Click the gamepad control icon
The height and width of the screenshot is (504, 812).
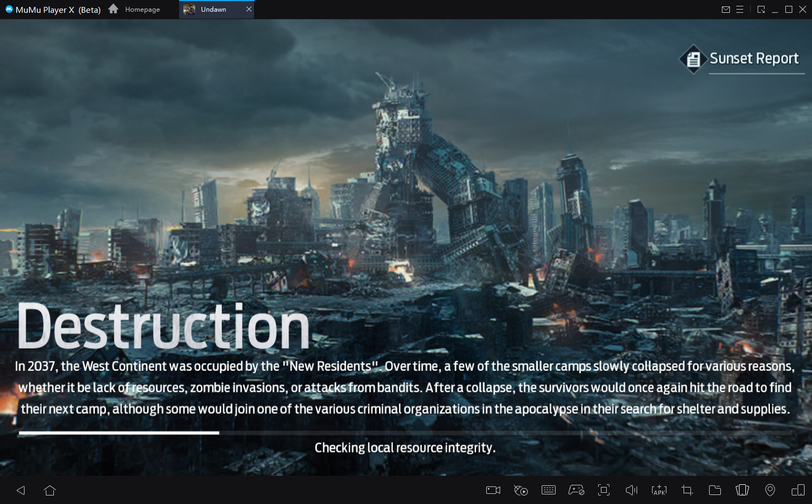pyautogui.click(x=576, y=490)
